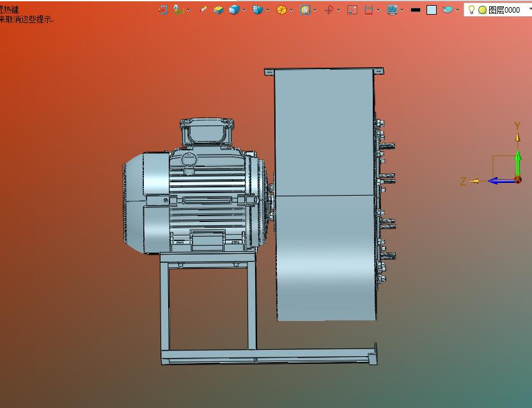
Task: Click the yellow-topped box icon
Action: (219, 10)
